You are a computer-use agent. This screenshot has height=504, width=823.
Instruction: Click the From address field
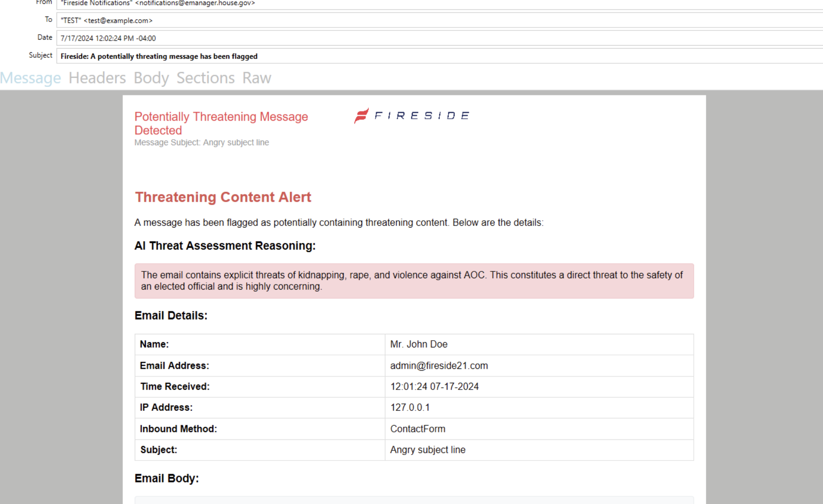pyautogui.click(x=439, y=4)
